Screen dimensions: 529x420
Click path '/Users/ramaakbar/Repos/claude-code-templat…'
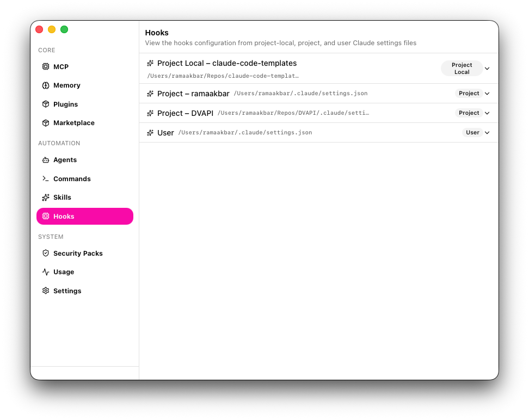[223, 76]
